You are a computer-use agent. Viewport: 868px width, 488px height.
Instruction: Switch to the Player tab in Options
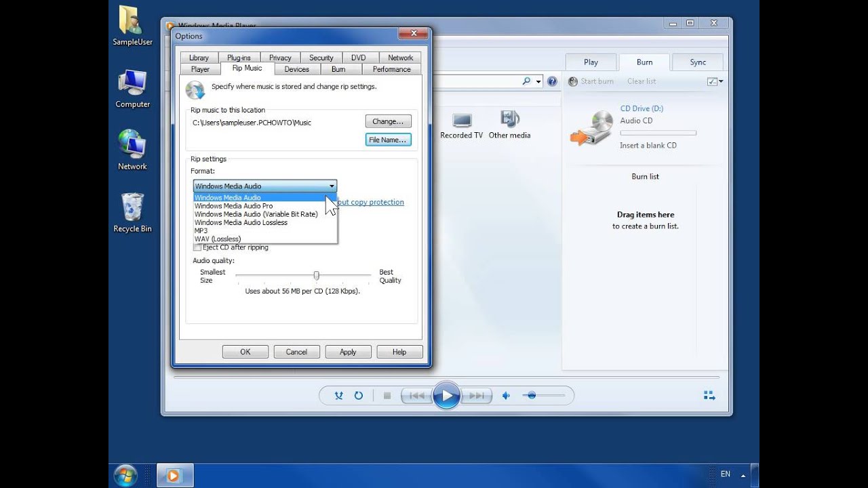click(x=200, y=69)
